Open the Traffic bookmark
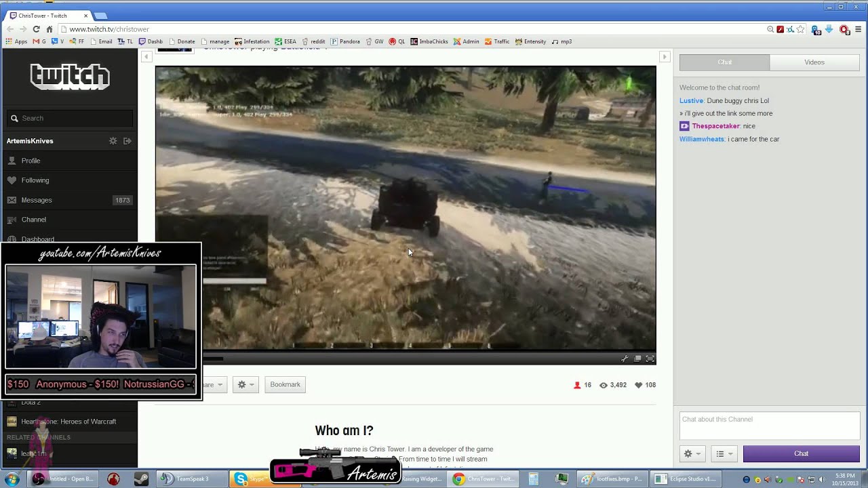868x488 pixels. (497, 41)
